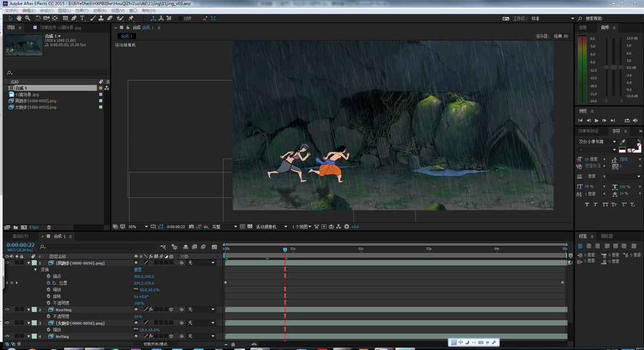Toggle the 位置 stopwatch keyframing

48,283
